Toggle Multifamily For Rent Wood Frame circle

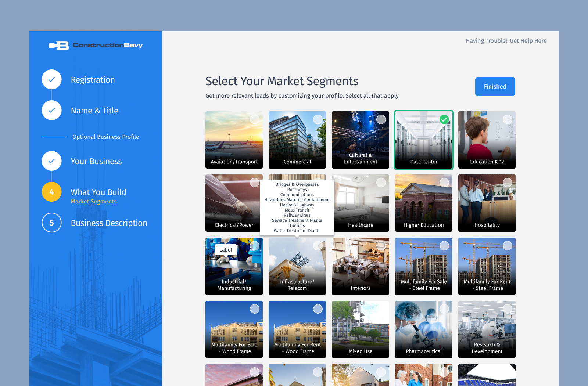click(318, 309)
